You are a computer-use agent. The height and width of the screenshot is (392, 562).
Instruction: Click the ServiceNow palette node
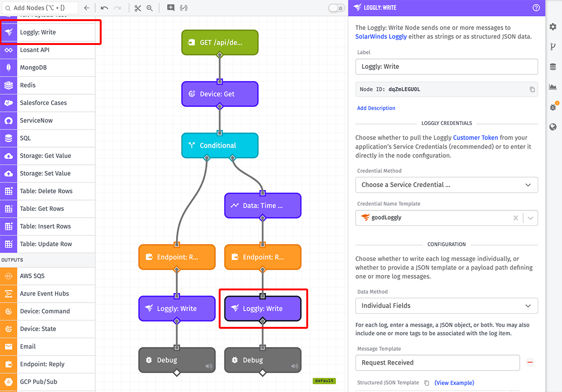[x=47, y=120]
